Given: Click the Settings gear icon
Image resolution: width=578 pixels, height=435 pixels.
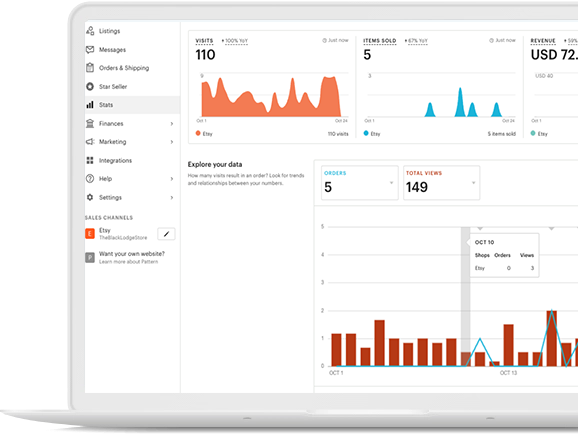Looking at the screenshot, I should coord(90,197).
